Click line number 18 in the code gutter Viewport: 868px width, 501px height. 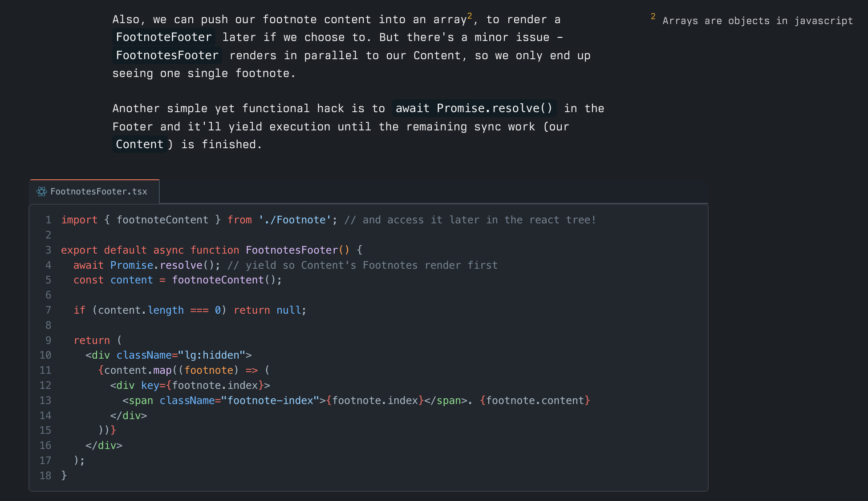pos(45,476)
